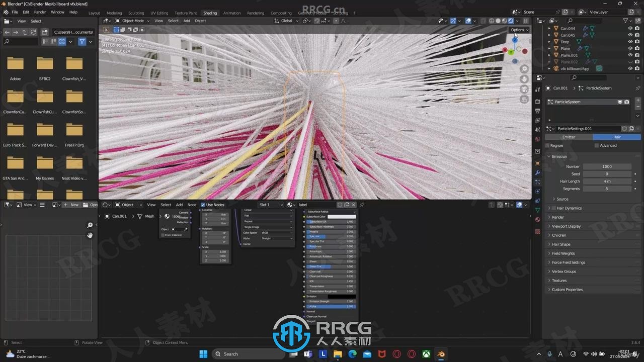
Task: Toggle camera view in viewport
Action: (524, 89)
